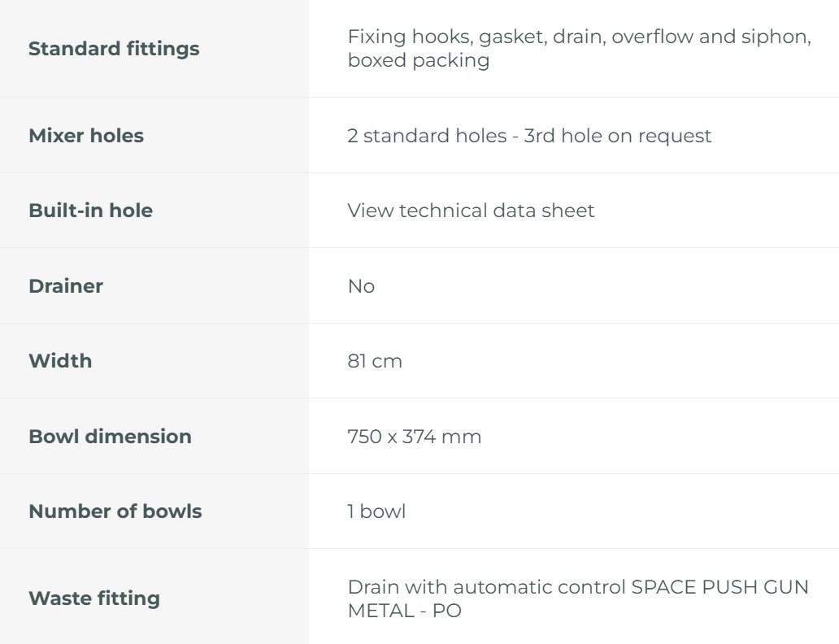Click the 750 x 374 mm value
This screenshot has height=644, width=839.
pos(414,437)
